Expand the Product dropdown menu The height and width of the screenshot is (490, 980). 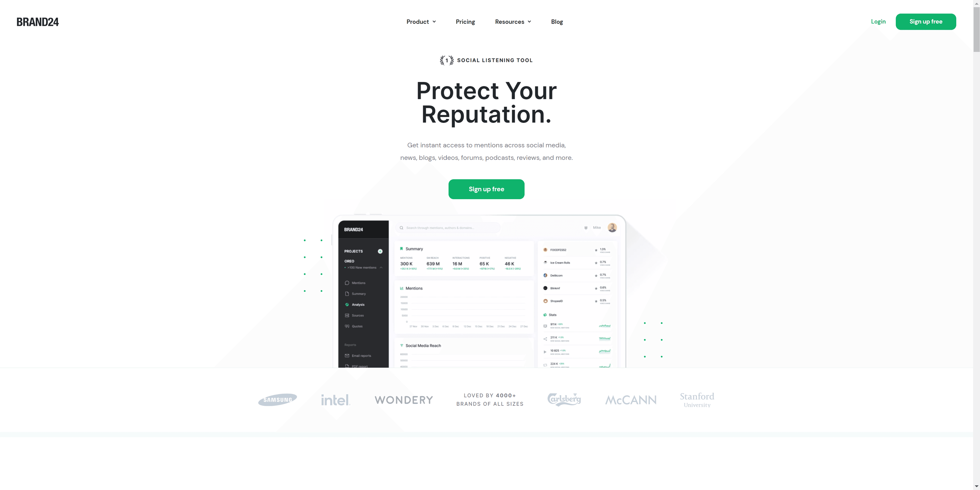coord(421,21)
